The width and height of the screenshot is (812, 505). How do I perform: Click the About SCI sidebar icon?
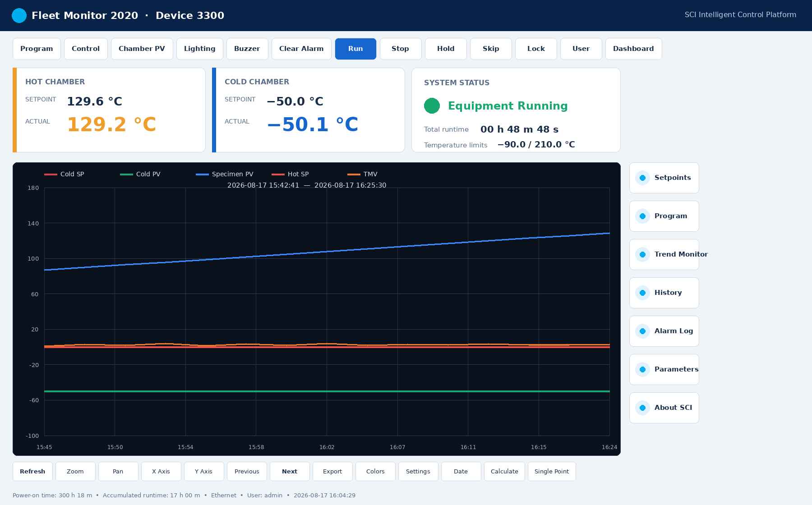642,408
